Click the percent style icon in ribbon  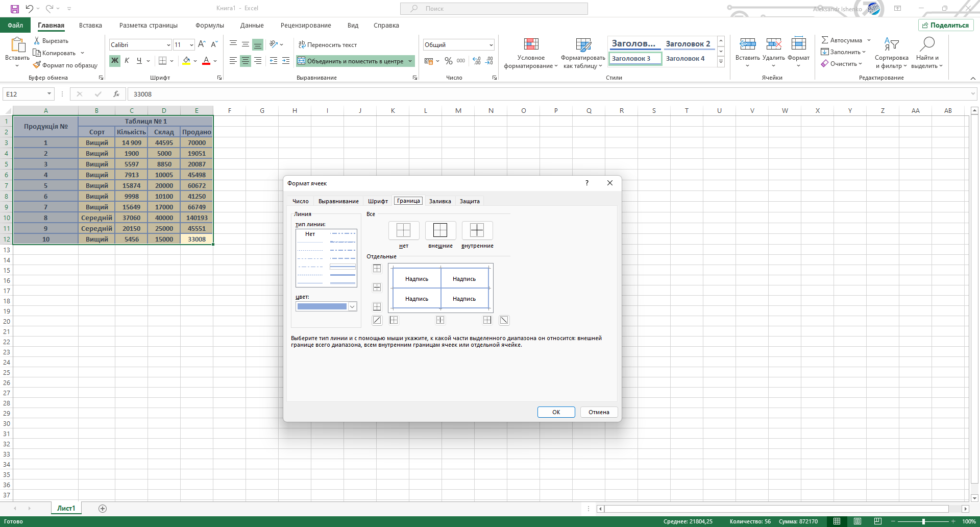(448, 61)
